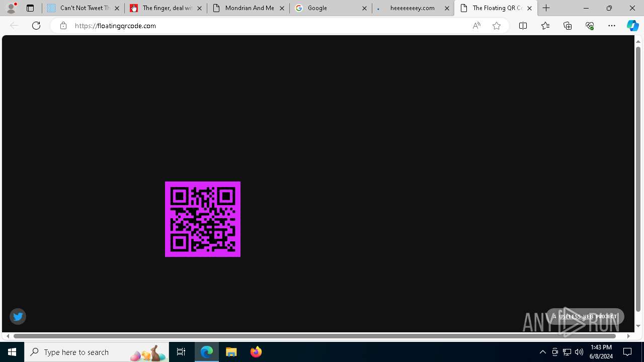The height and width of the screenshot is (362, 644).
Task: Open a new browser tab
Action: (546, 8)
